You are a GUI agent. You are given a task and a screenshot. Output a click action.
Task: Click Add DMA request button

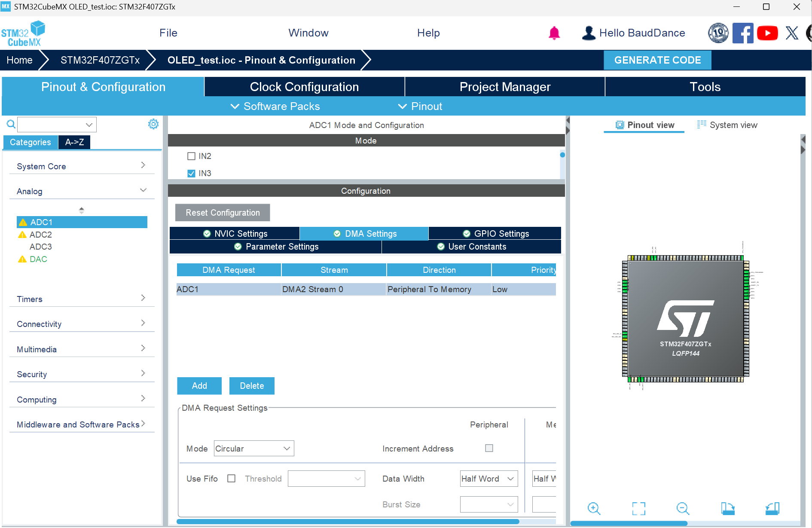point(199,386)
